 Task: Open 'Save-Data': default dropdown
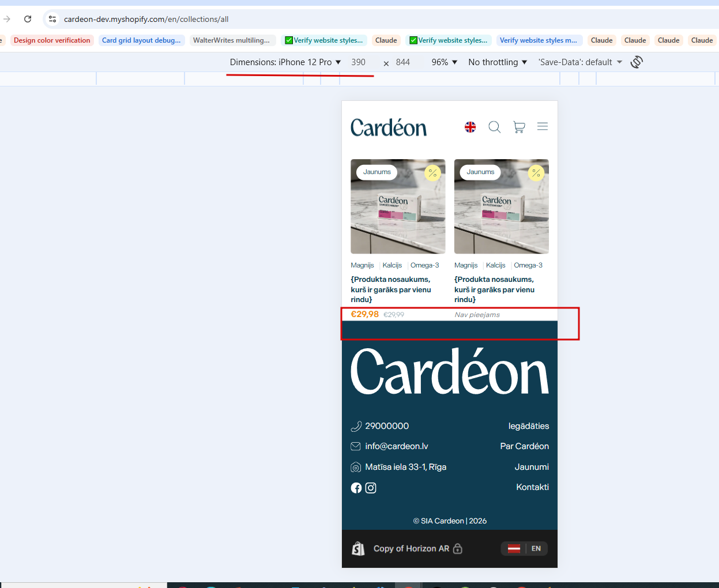[x=580, y=62]
